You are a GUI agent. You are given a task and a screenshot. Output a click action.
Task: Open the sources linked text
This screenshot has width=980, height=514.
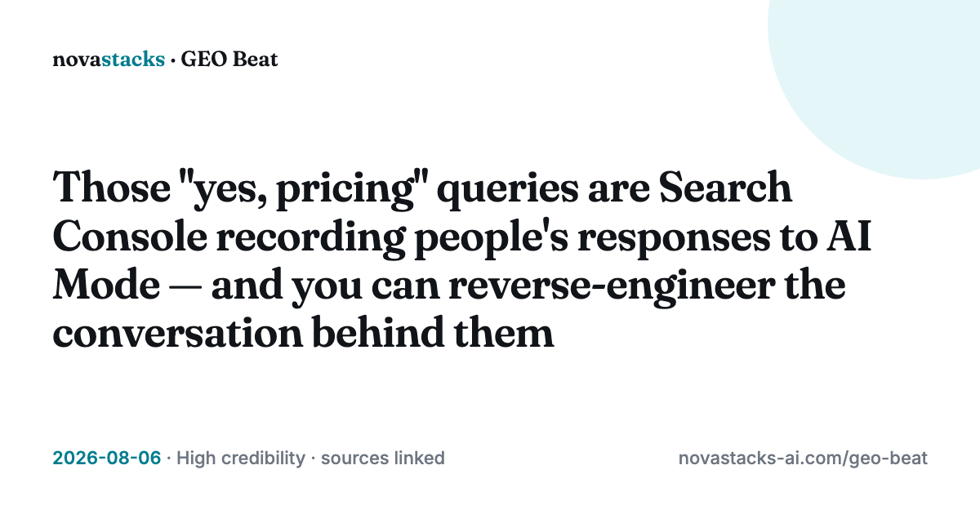tap(382, 458)
